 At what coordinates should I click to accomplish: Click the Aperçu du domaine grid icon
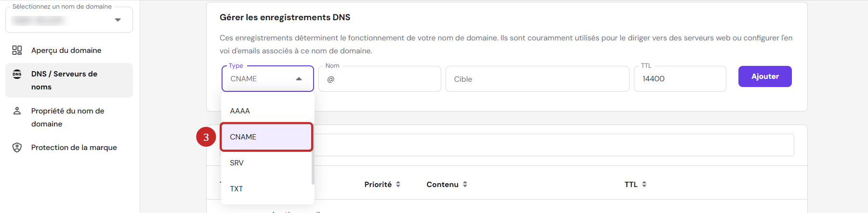pyautogui.click(x=17, y=50)
